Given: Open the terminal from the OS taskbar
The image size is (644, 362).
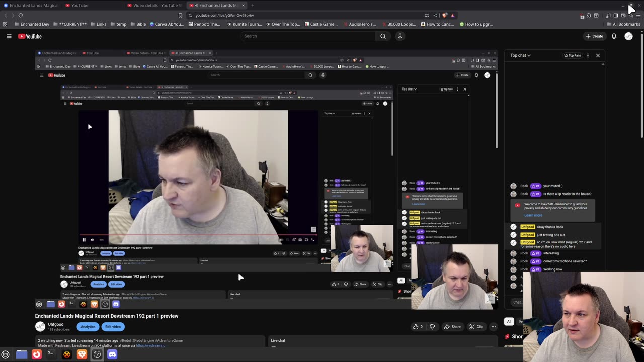Looking at the screenshot, I should coord(51,354).
